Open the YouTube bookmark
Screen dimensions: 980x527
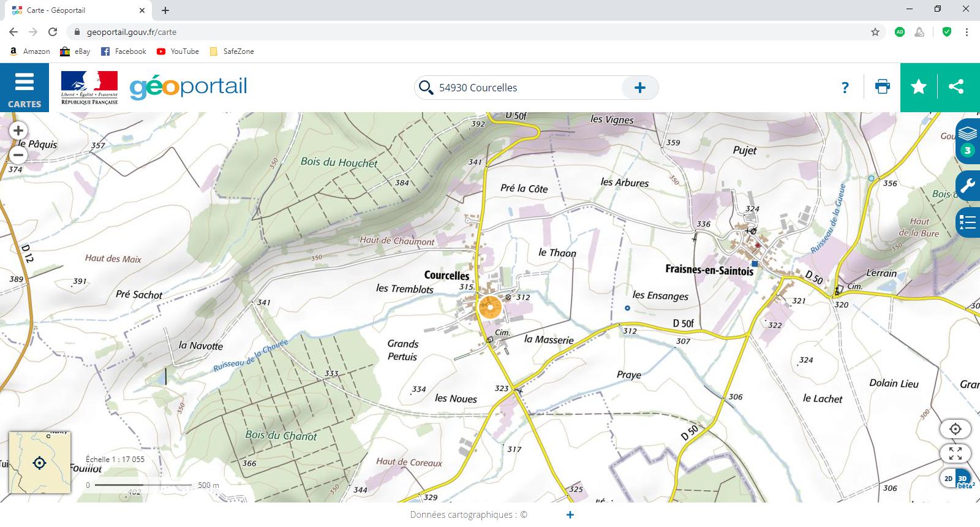[x=178, y=51]
